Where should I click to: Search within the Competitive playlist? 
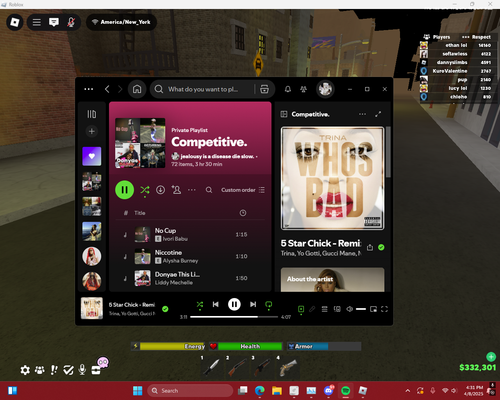pyautogui.click(x=209, y=190)
